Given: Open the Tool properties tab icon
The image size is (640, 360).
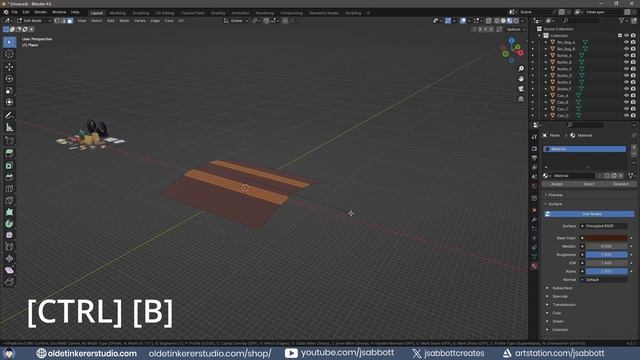Looking at the screenshot, I should click(534, 137).
